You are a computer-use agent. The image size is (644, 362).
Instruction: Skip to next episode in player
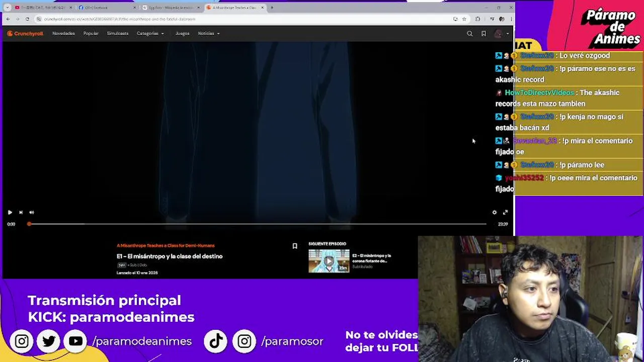(x=21, y=212)
